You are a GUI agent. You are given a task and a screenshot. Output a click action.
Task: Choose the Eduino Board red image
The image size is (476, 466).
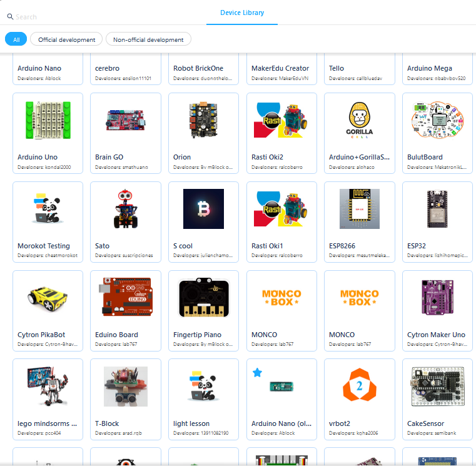125,297
